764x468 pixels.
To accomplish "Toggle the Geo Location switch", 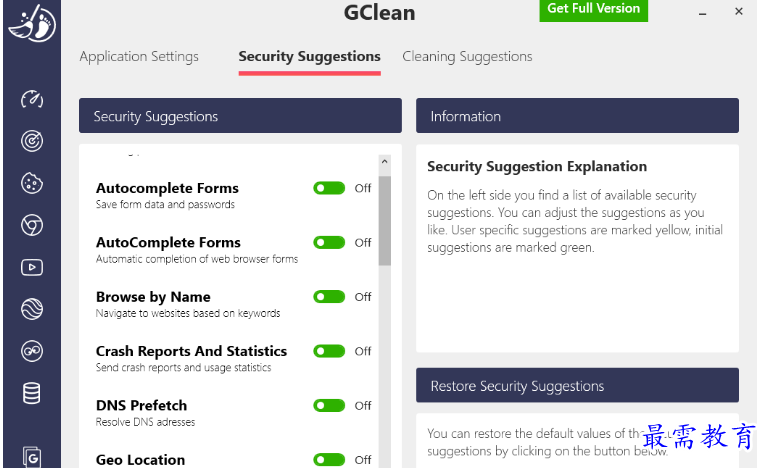I will 329,459.
